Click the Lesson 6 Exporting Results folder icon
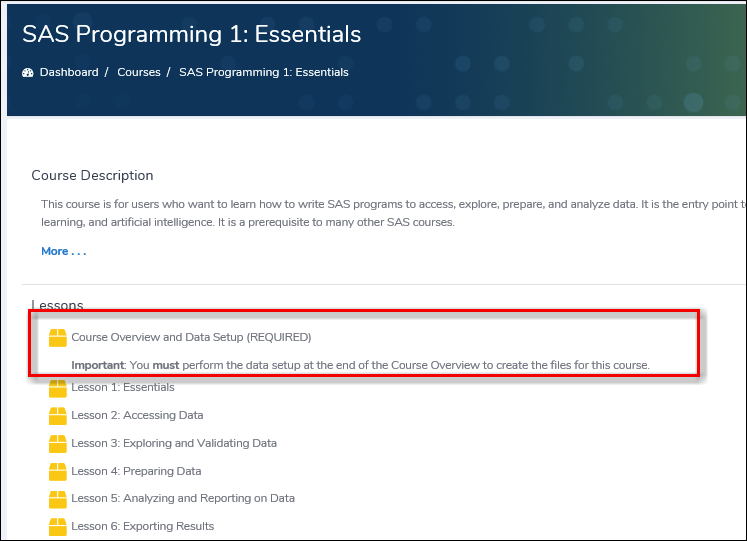Image resolution: width=747 pixels, height=541 pixels. coord(58,526)
